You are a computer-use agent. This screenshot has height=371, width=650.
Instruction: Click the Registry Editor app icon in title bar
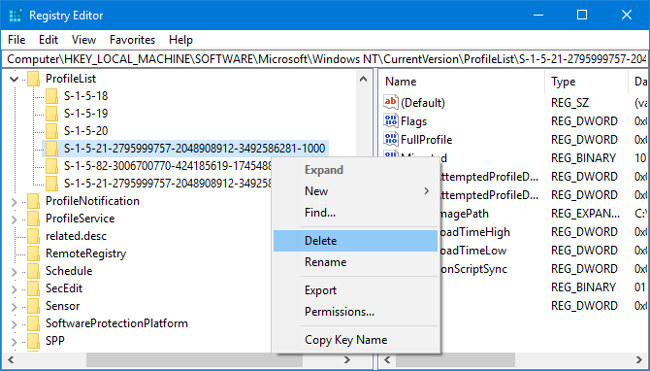click(x=15, y=16)
